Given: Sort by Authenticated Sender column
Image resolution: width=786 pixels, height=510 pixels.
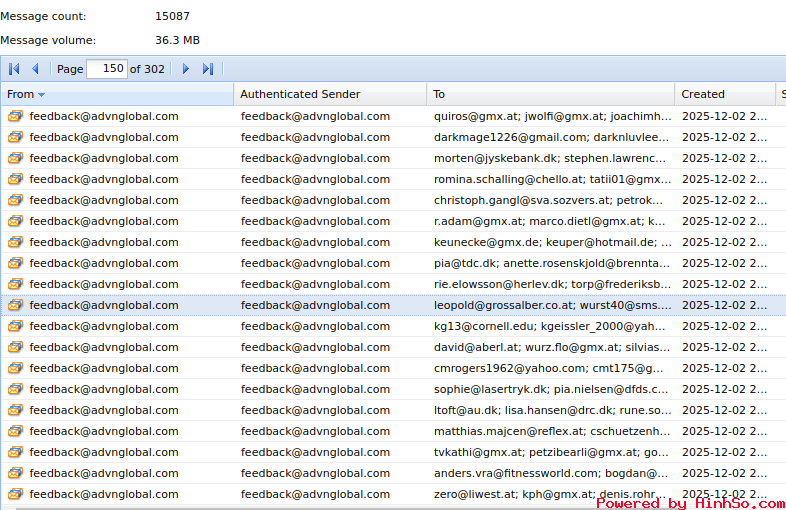Looking at the screenshot, I should pos(300,94).
